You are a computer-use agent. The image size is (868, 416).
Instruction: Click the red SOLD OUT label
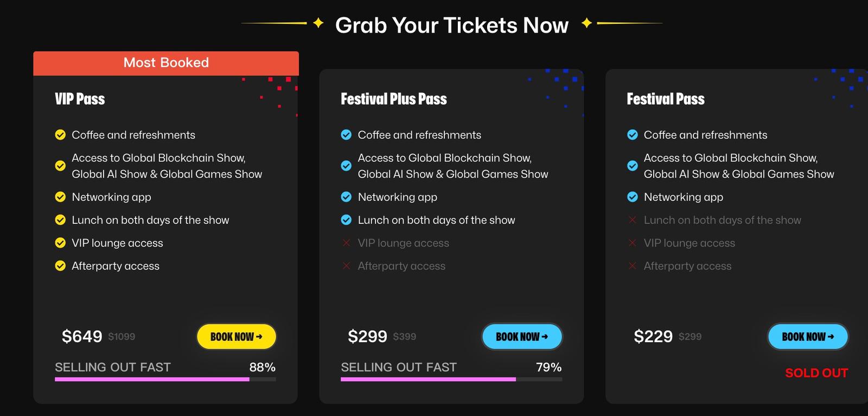point(816,373)
